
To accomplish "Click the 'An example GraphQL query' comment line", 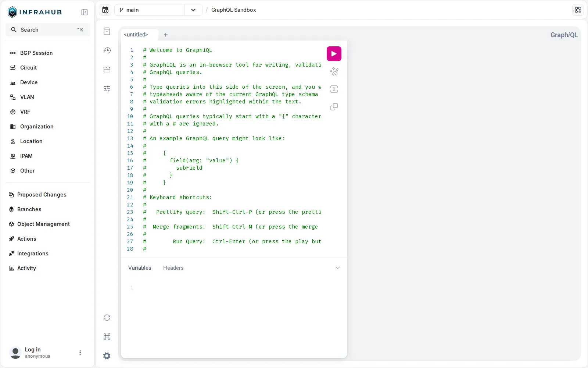I will click(214, 138).
